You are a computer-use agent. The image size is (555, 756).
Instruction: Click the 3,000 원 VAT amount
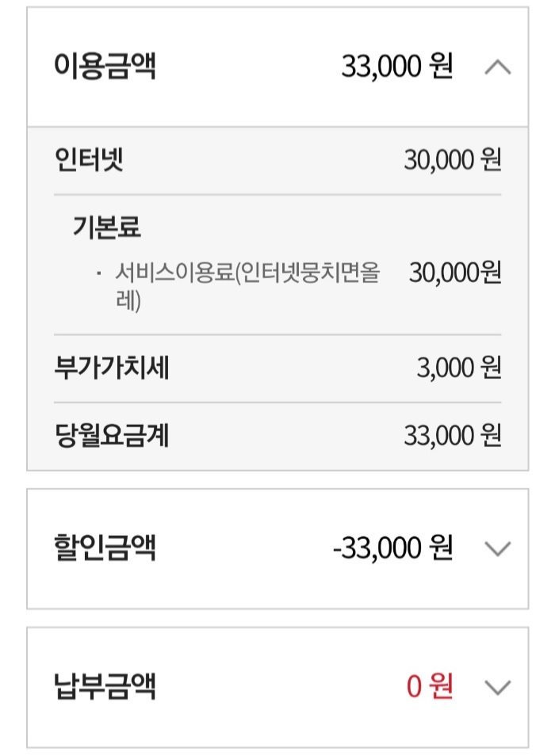tap(459, 368)
